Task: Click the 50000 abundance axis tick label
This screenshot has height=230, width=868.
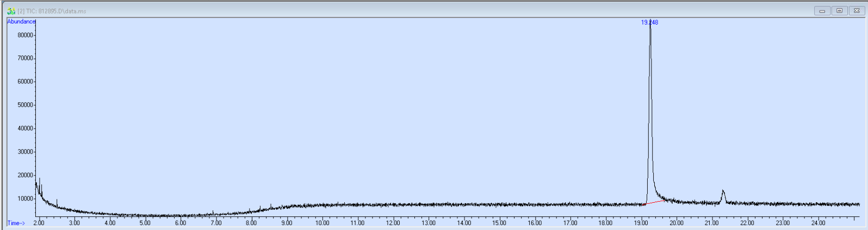Action: pyautogui.click(x=26, y=105)
